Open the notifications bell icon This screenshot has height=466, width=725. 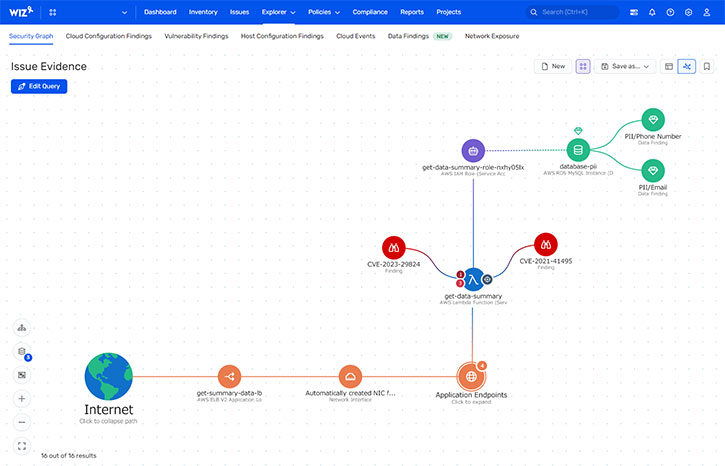pyautogui.click(x=652, y=12)
